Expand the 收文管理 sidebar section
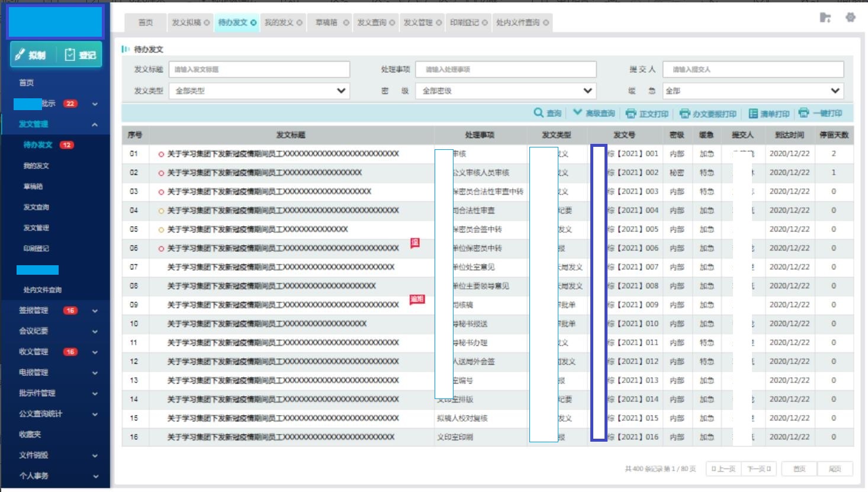Viewport: 868px width, 492px height. 95,352
